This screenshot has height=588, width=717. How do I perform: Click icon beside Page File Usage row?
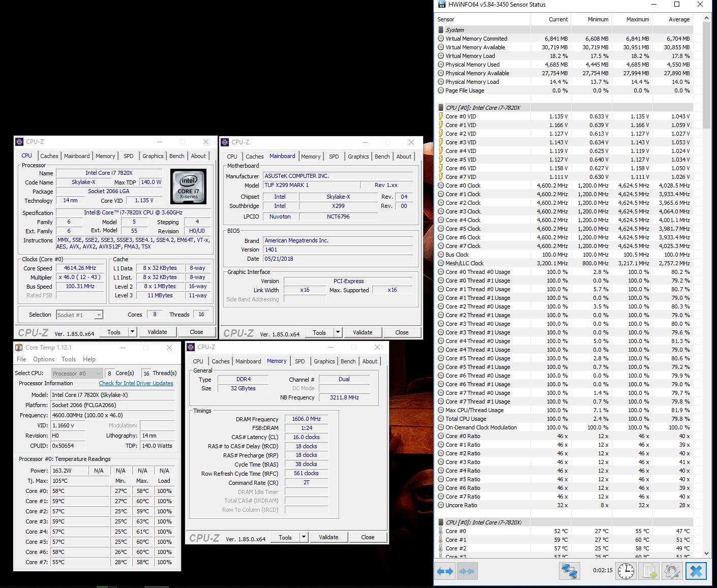tap(441, 90)
